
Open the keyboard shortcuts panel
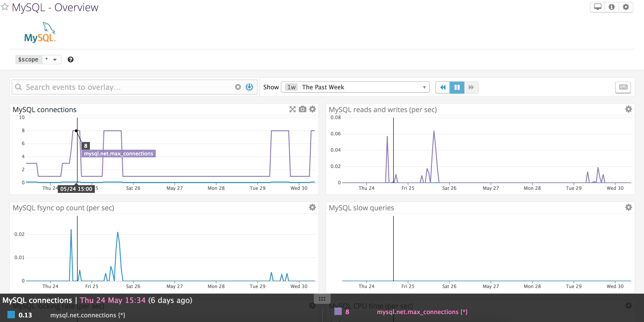(x=623, y=87)
